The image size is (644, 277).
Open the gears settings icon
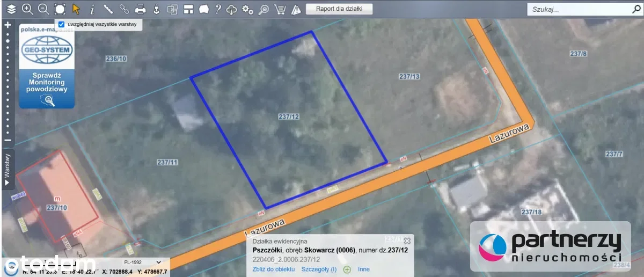247,9
